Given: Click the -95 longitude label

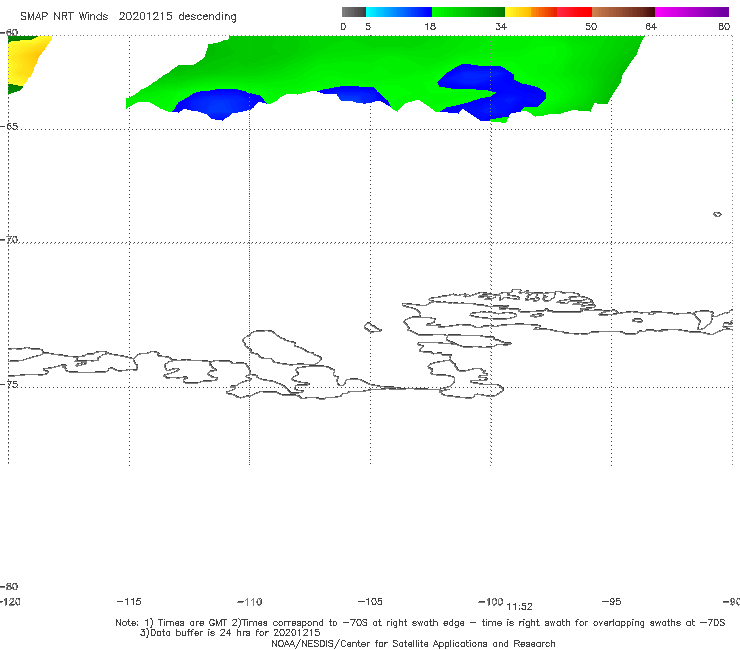Looking at the screenshot, I should tap(612, 601).
